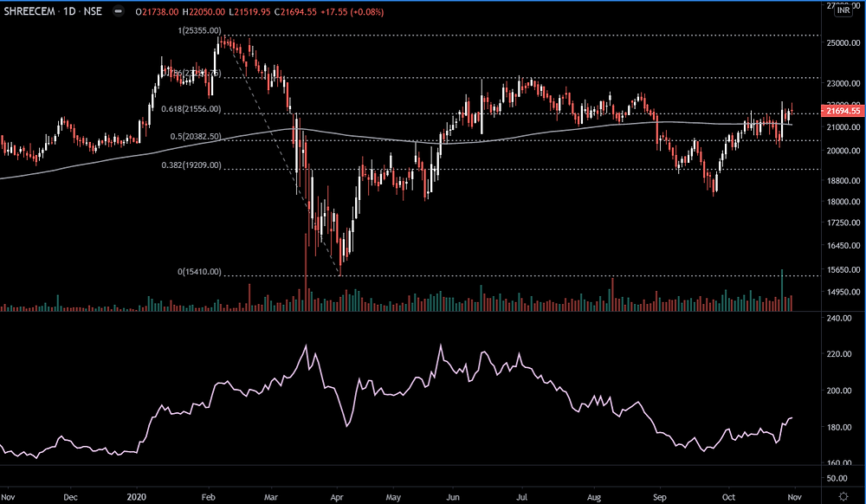Click the 25000.00 price axis label
This screenshot has height=504, width=866.
point(843,42)
